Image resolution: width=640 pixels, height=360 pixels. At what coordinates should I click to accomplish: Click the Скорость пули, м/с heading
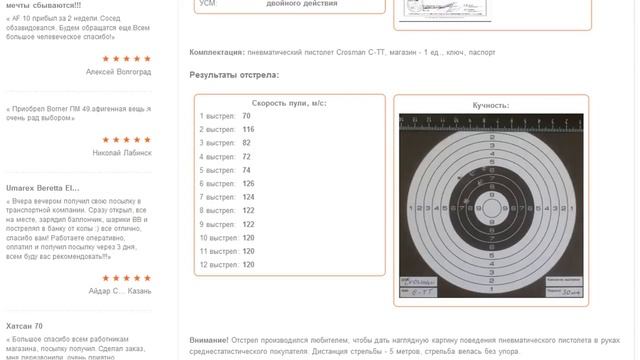[x=289, y=103]
